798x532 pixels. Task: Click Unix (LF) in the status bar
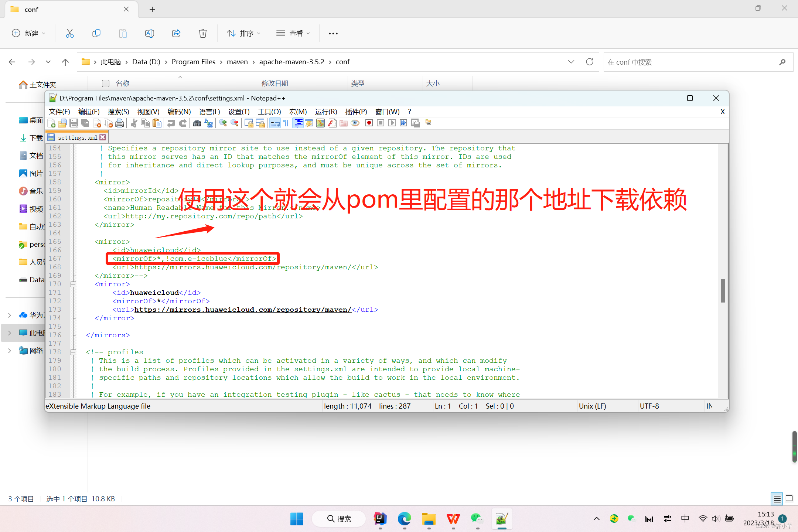coord(592,406)
